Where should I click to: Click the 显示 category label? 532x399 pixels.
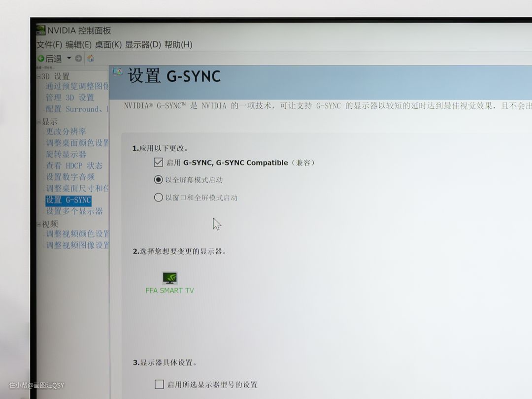[x=50, y=122]
